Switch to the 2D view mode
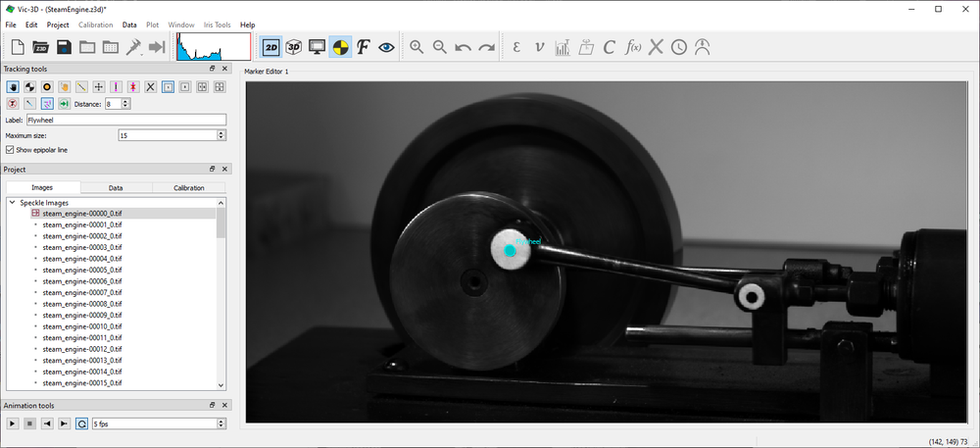This screenshot has height=448, width=980. [270, 47]
